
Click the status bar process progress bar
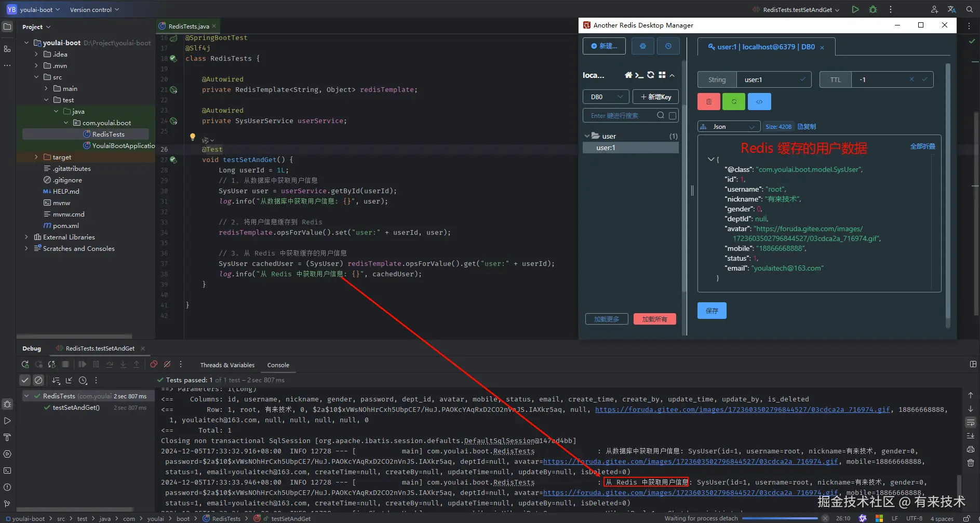(780, 518)
